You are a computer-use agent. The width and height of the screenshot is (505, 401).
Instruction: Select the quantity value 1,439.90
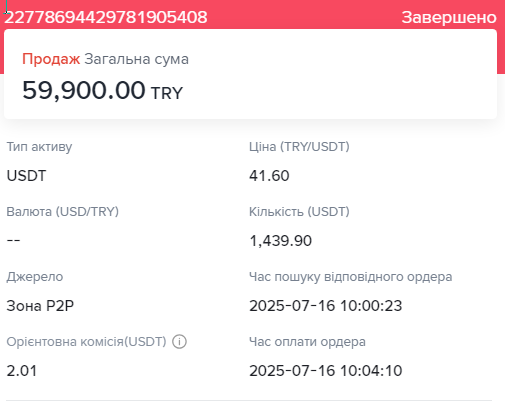281,241
